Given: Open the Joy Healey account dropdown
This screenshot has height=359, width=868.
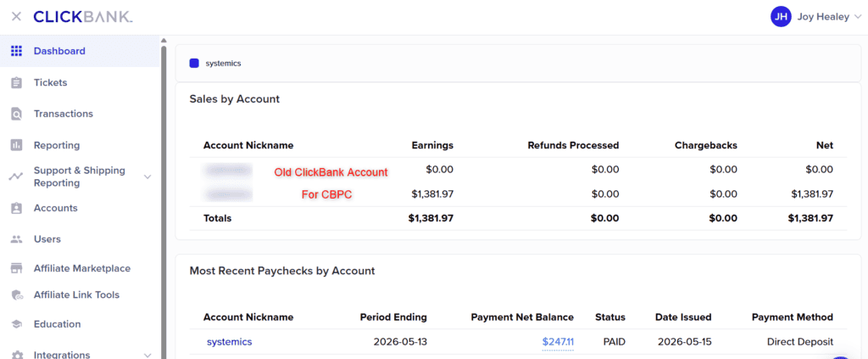Looking at the screenshot, I should 829,17.
